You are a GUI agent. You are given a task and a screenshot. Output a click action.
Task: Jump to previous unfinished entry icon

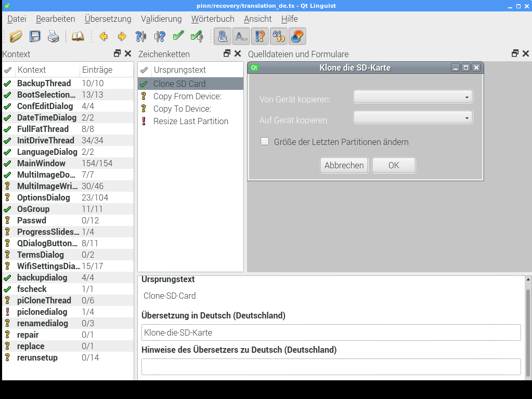[x=141, y=36]
